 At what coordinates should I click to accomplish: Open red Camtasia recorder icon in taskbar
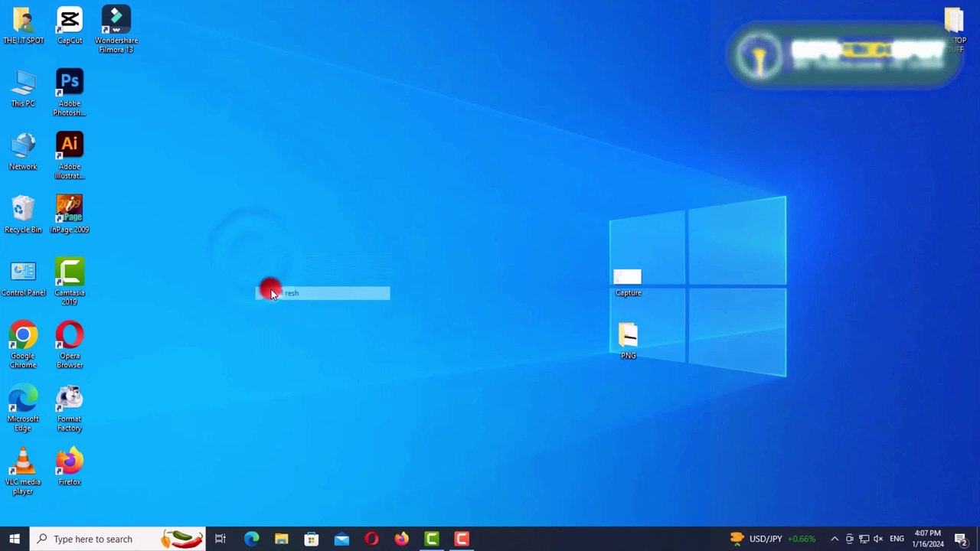pyautogui.click(x=462, y=539)
